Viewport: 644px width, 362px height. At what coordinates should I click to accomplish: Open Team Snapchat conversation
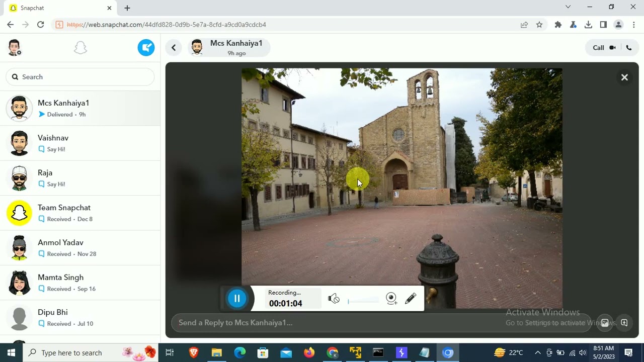pos(80,213)
